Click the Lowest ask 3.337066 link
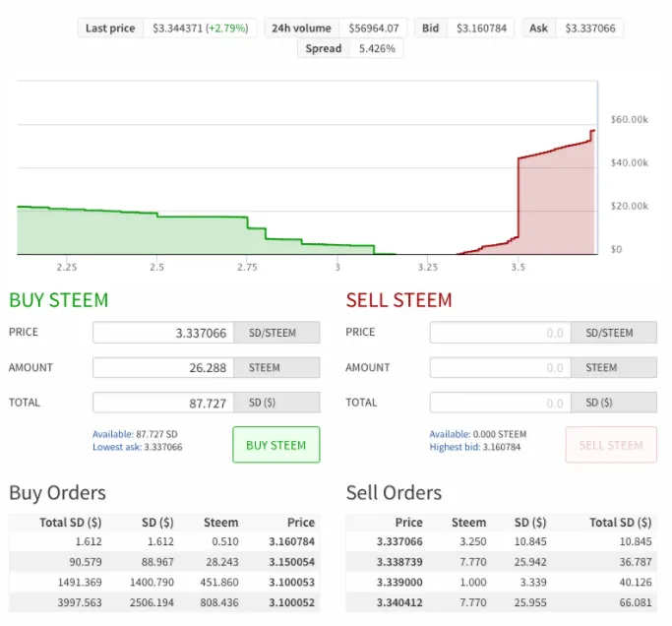 (138, 447)
